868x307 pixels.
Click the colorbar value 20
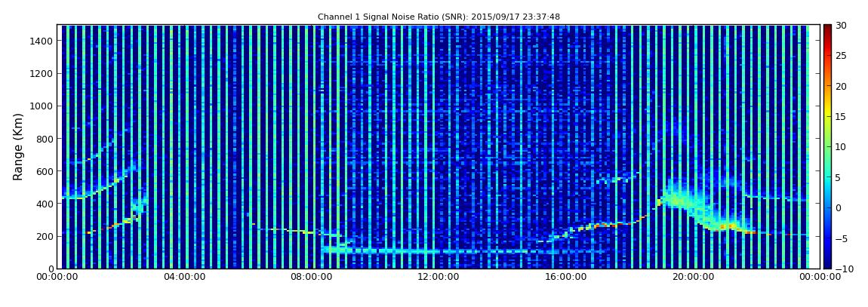(x=841, y=86)
